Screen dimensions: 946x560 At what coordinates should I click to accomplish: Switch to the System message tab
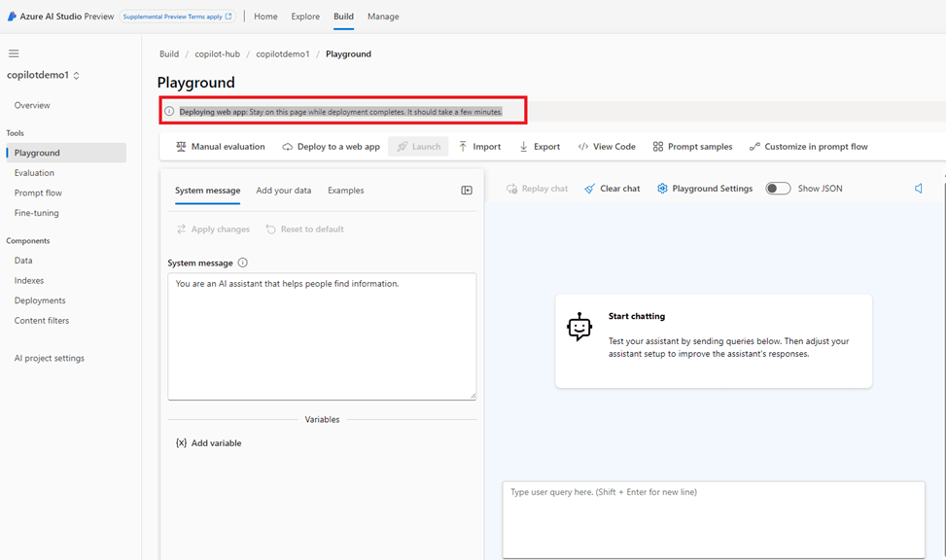click(207, 191)
